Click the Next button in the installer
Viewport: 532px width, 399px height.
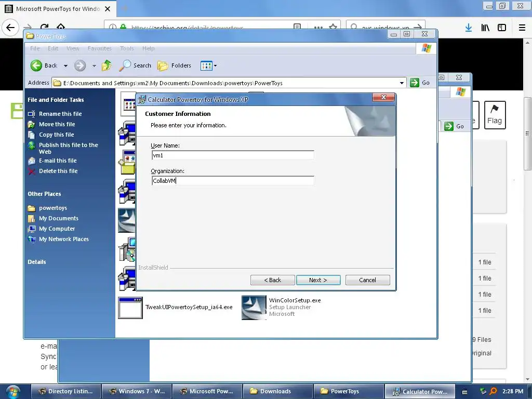tap(318, 280)
